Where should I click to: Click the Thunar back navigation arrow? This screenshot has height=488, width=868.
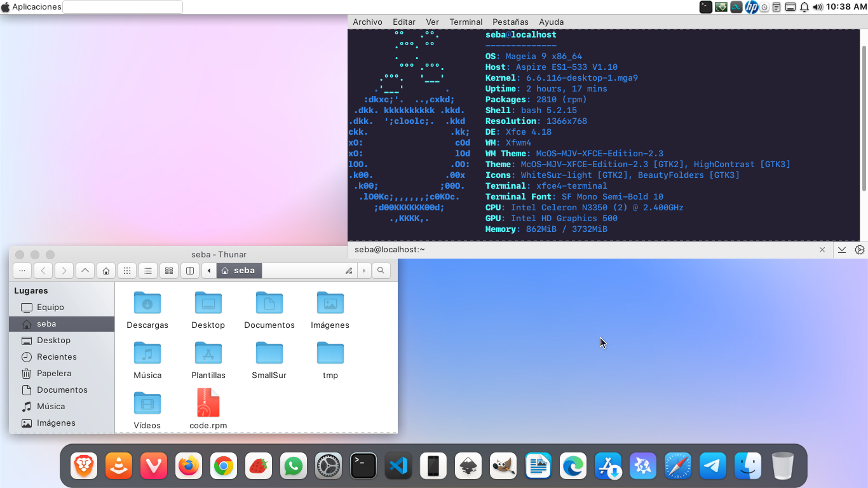coord(43,271)
